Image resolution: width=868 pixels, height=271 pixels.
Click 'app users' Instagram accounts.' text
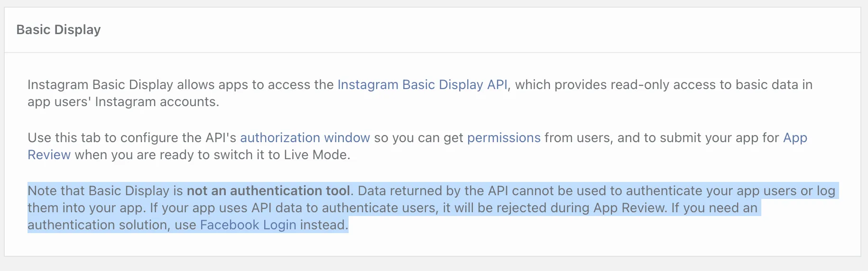pyautogui.click(x=123, y=102)
